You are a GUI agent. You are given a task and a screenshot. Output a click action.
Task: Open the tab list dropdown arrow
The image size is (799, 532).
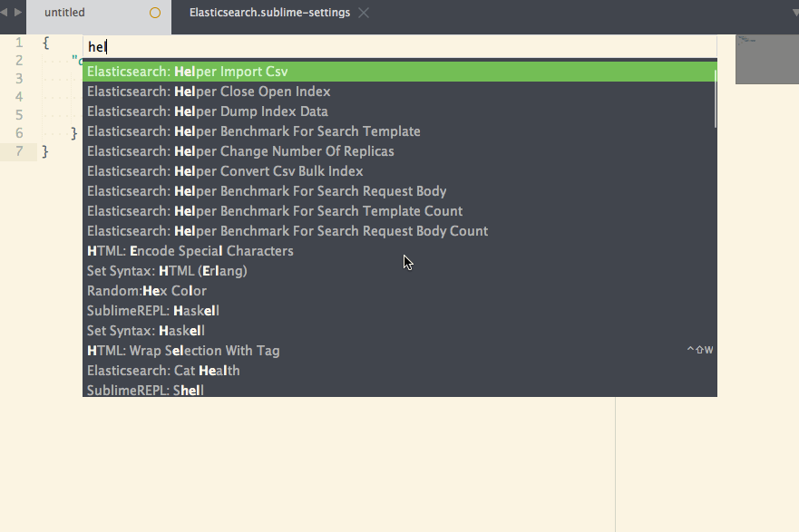click(795, 12)
